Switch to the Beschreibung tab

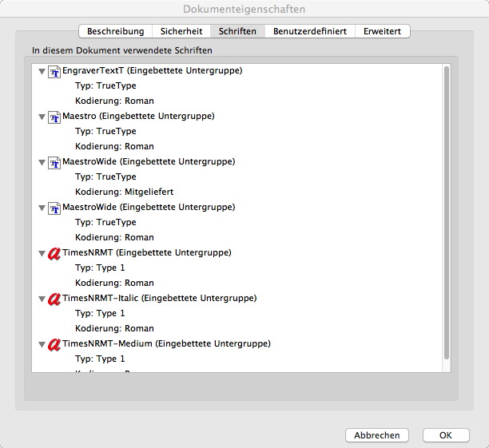[116, 32]
